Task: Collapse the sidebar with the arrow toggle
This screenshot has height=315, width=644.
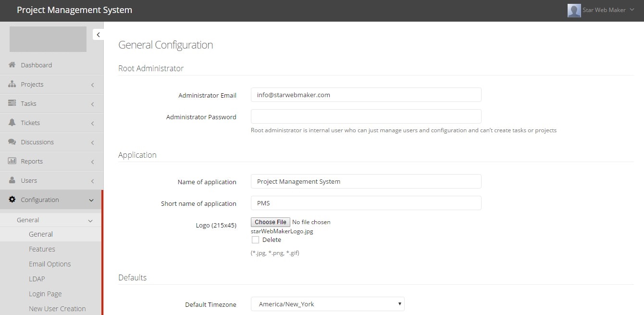Action: pos(98,35)
